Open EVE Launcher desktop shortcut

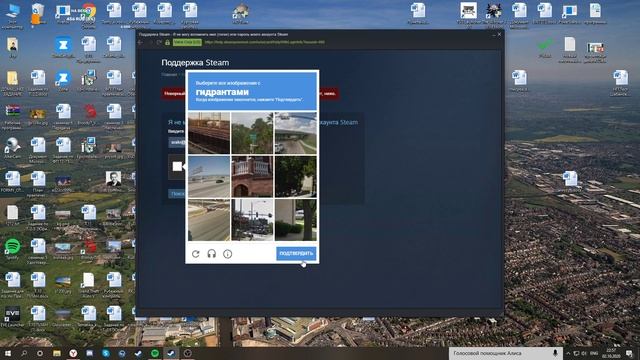pyautogui.click(x=12, y=316)
